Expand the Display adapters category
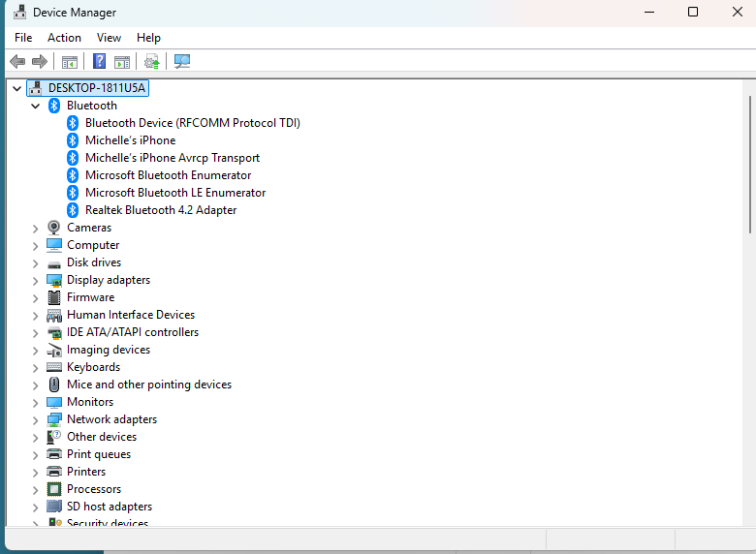 (35, 281)
